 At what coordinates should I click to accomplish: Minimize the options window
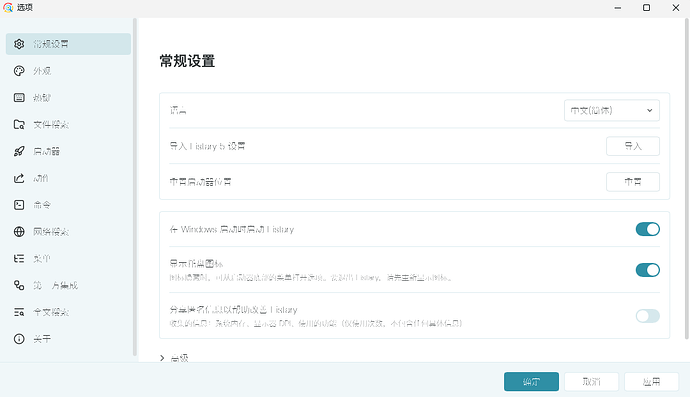(x=618, y=8)
